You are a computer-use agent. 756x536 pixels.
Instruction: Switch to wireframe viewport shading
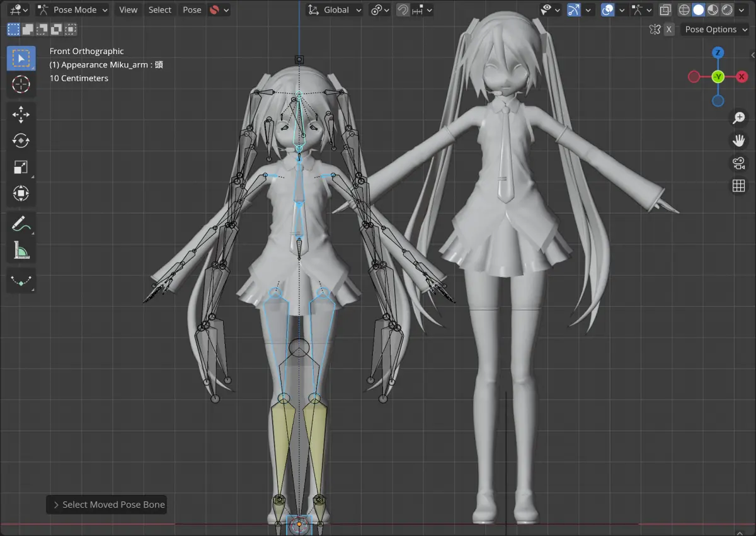tap(684, 10)
